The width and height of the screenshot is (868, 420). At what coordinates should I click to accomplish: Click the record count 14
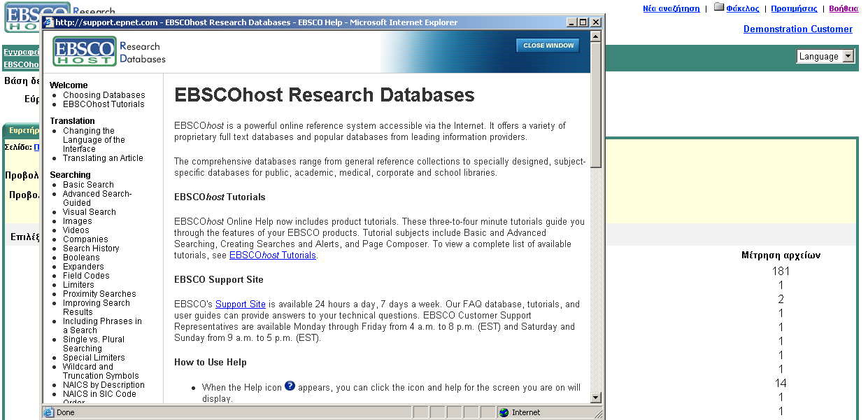[x=781, y=384]
